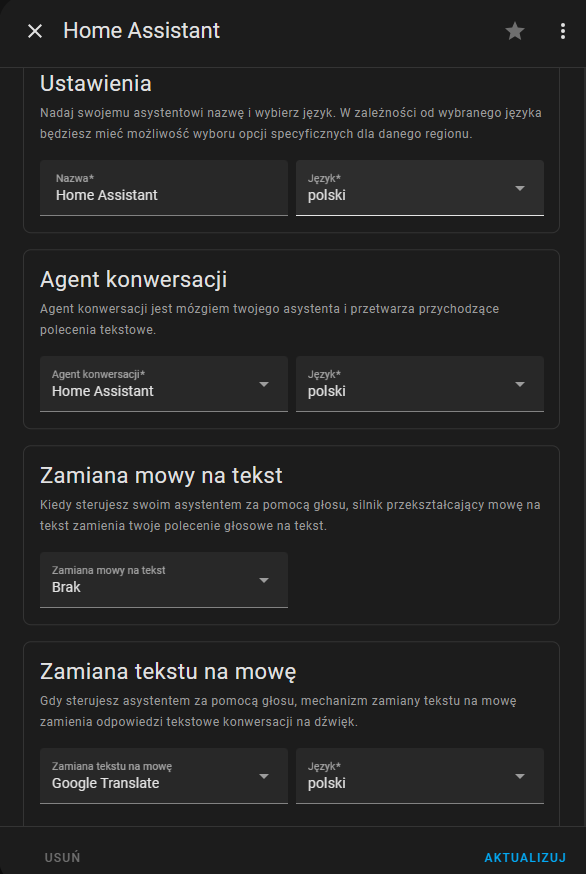586x874 pixels.
Task: Click the arrow icon in Agent konwersacji selector
Action: click(264, 384)
